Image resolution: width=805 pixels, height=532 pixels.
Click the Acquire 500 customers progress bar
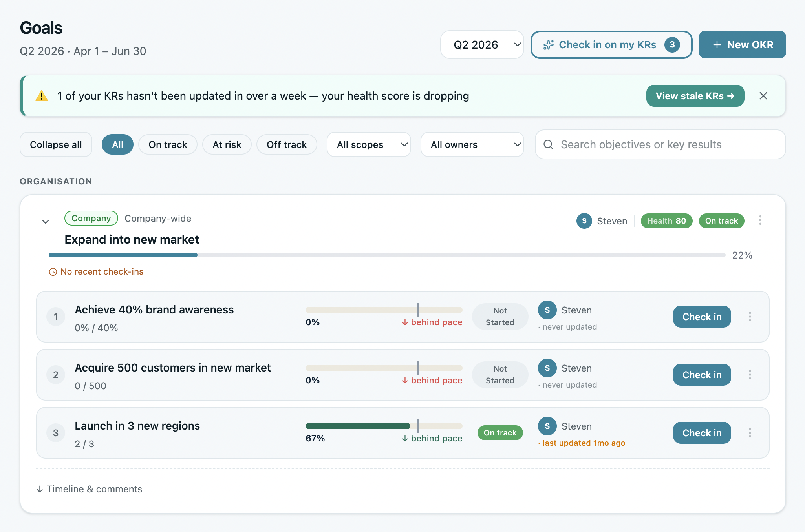(x=384, y=368)
